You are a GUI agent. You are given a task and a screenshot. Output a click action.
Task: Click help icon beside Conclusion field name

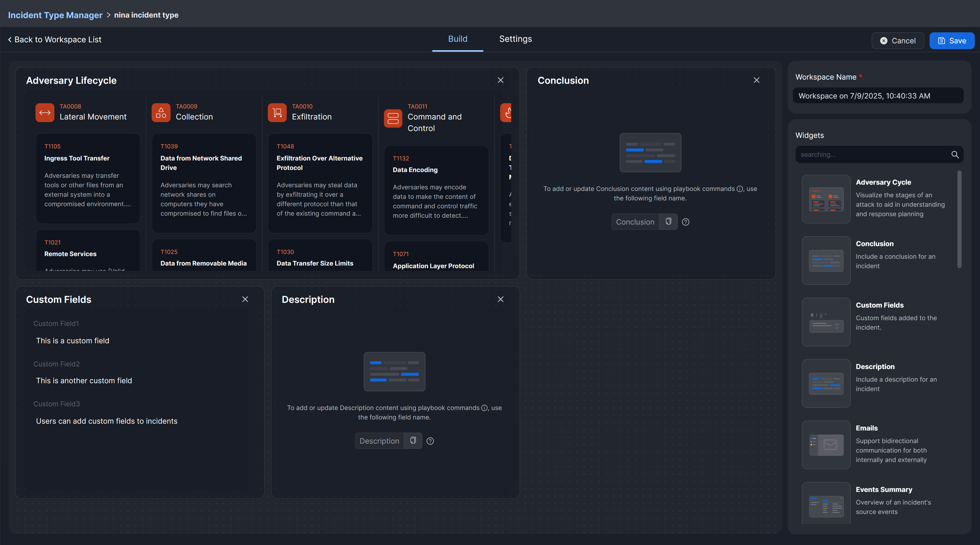[x=686, y=222]
